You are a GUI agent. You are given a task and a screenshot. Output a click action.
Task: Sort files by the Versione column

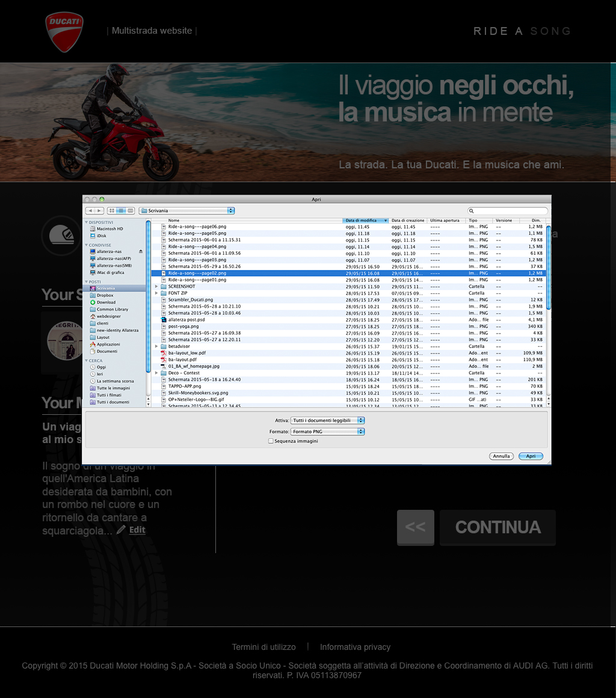click(505, 221)
